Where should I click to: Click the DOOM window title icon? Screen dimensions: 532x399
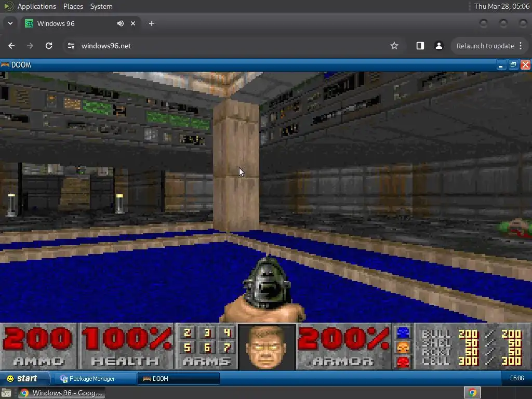coord(5,65)
